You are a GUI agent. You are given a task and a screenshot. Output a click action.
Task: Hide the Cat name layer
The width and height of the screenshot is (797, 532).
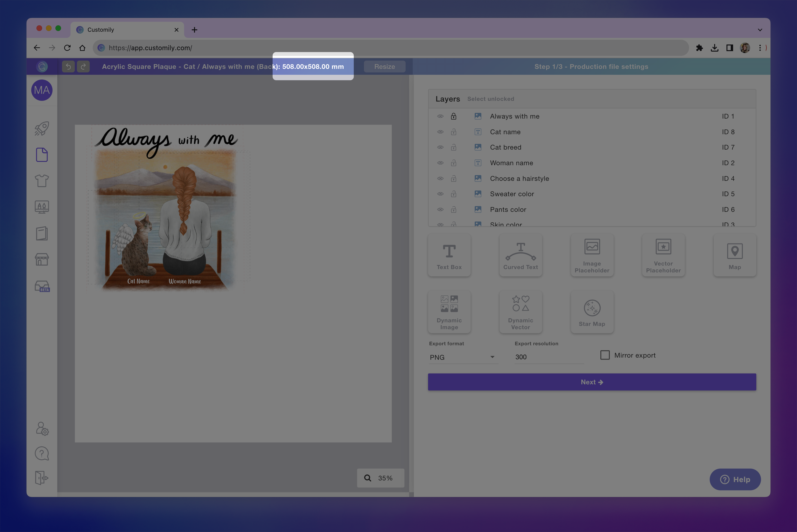(x=440, y=132)
